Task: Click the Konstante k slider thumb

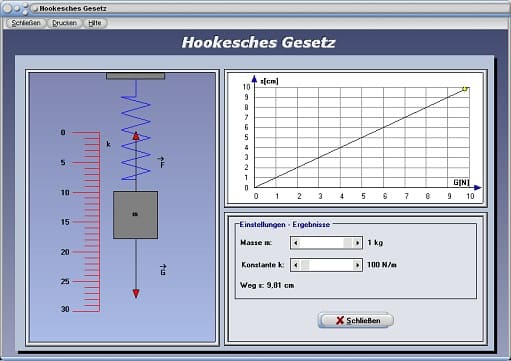Action: [x=305, y=265]
